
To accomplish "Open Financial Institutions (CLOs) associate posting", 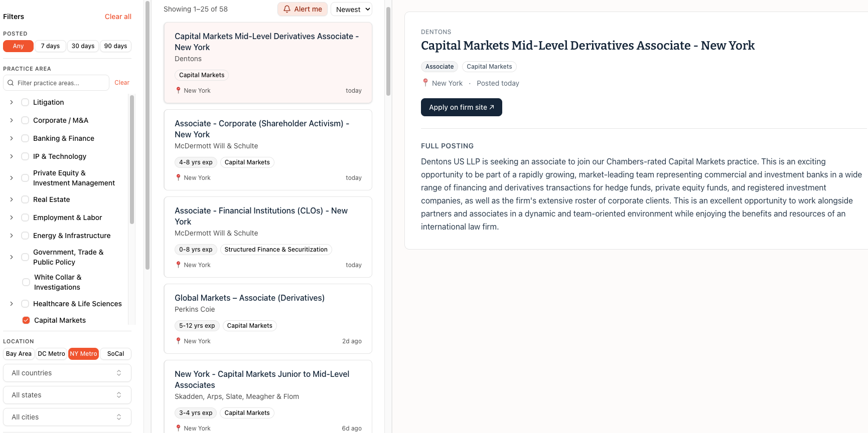I will 268,237.
